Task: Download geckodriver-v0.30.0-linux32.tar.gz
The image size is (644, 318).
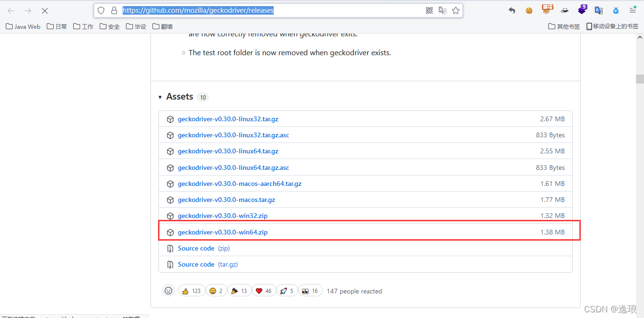Action: pos(228,119)
